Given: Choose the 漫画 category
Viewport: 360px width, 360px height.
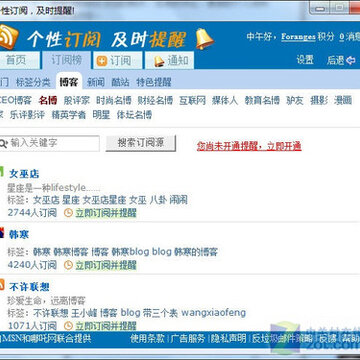Looking at the screenshot, I should tap(343, 100).
